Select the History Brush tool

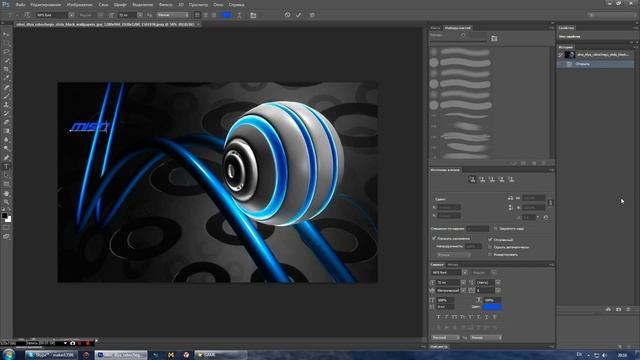tap(6, 113)
